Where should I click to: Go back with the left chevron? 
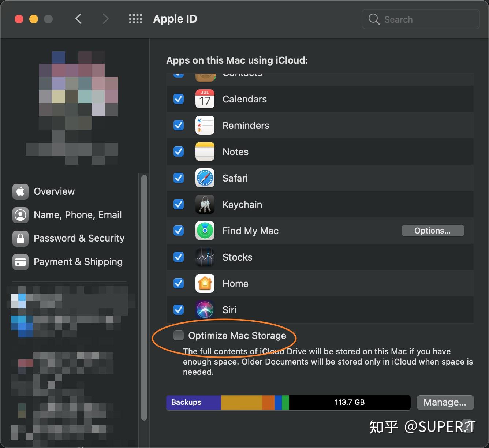(x=78, y=19)
